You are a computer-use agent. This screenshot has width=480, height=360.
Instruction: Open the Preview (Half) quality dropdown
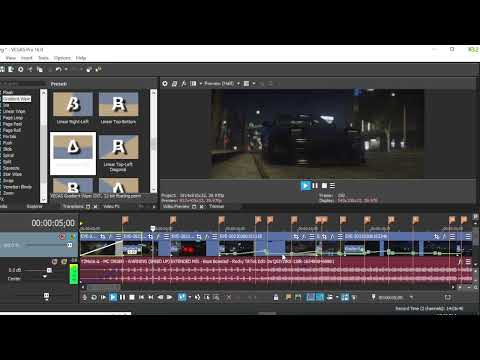point(222,84)
